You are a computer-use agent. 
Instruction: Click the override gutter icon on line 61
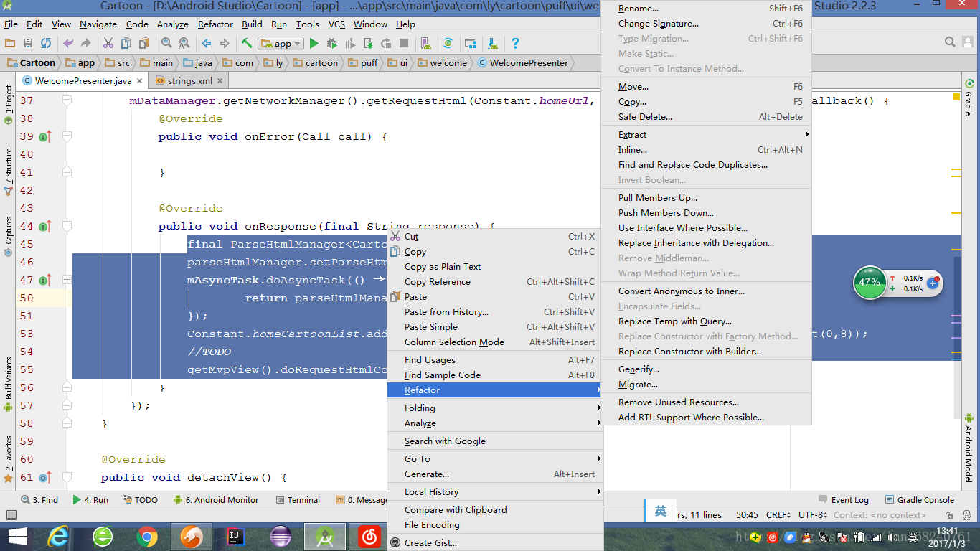pos(44,477)
